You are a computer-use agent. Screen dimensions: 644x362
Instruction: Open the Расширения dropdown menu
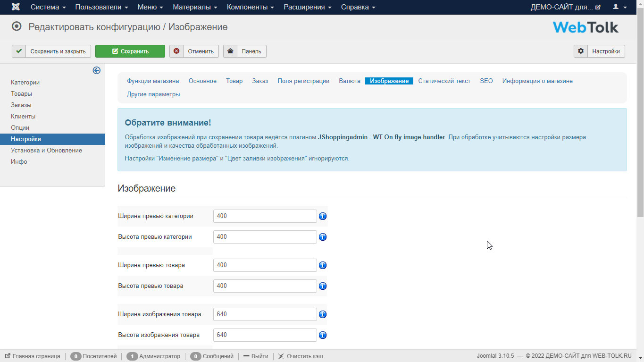click(x=307, y=7)
